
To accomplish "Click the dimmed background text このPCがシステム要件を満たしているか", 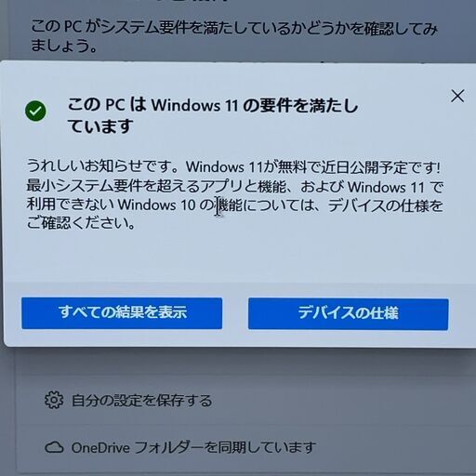I will coord(234,28).
